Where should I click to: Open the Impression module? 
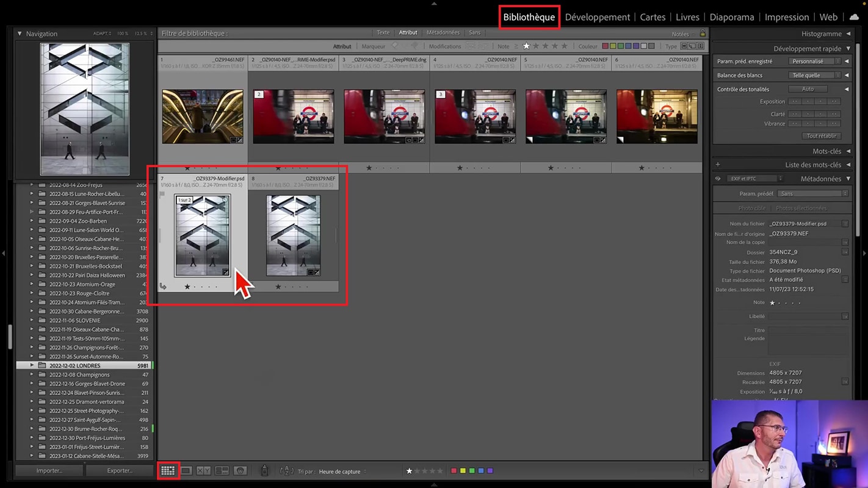pyautogui.click(x=787, y=17)
